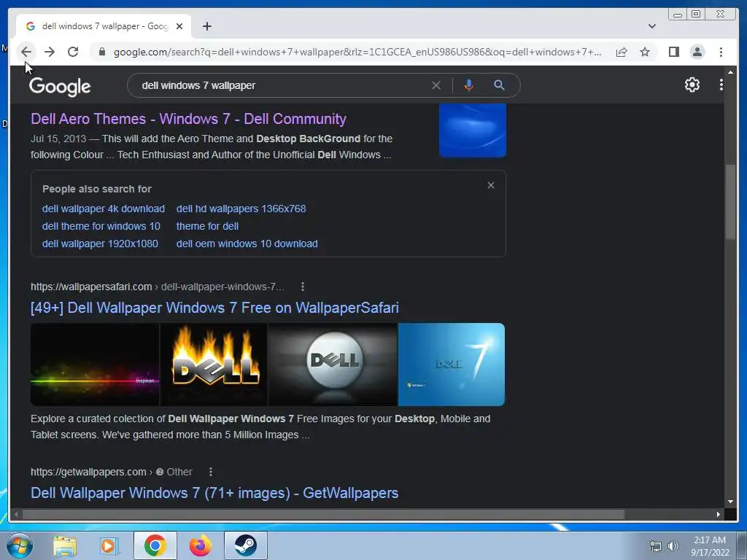747x560 pixels.
Task: Search 'dell hd wallpapers 1366x768'
Action: pyautogui.click(x=241, y=209)
